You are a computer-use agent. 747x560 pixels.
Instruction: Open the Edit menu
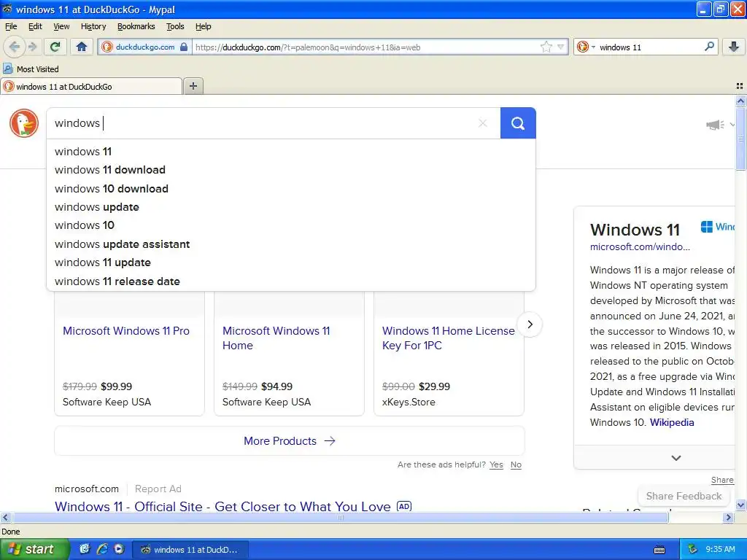(35, 26)
